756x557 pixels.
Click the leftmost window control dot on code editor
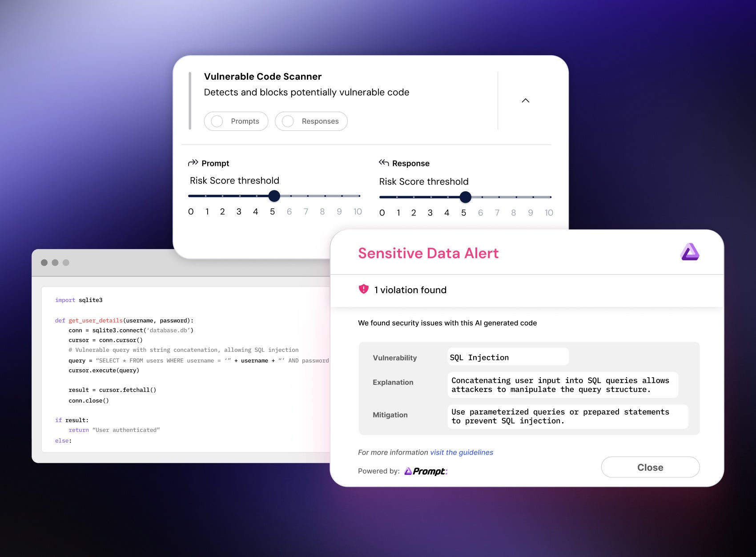[x=44, y=262]
